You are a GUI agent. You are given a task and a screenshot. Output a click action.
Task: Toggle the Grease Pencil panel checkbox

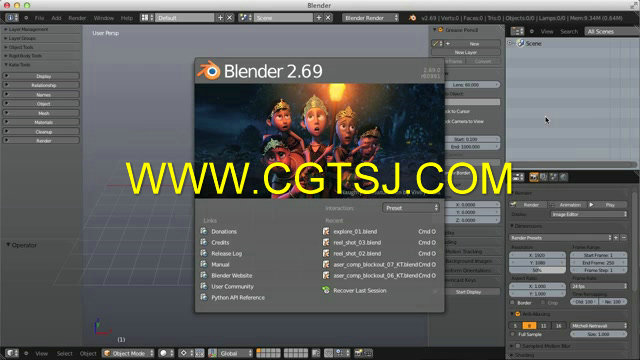[440, 30]
